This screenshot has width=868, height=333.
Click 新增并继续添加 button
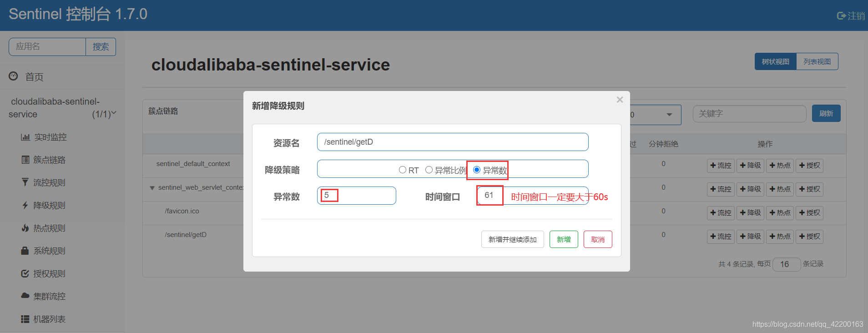pyautogui.click(x=513, y=239)
